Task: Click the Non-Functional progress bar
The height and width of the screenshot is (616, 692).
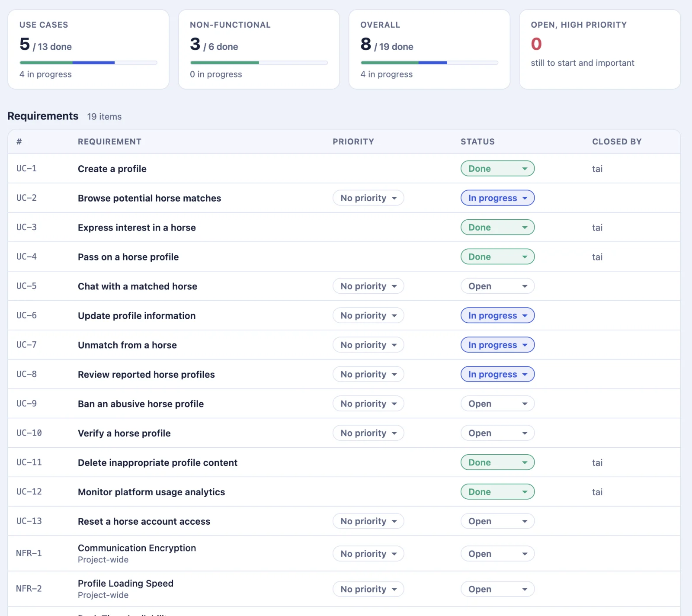Action: pos(259,63)
